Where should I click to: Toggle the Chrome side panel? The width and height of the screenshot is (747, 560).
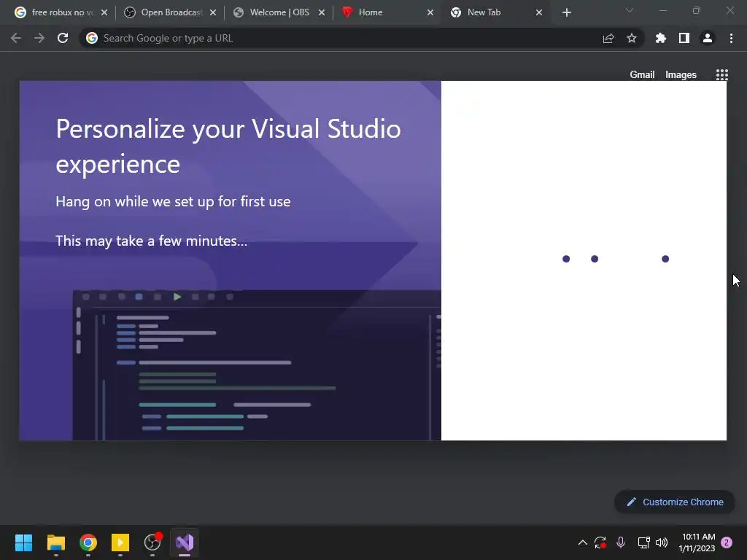(684, 38)
